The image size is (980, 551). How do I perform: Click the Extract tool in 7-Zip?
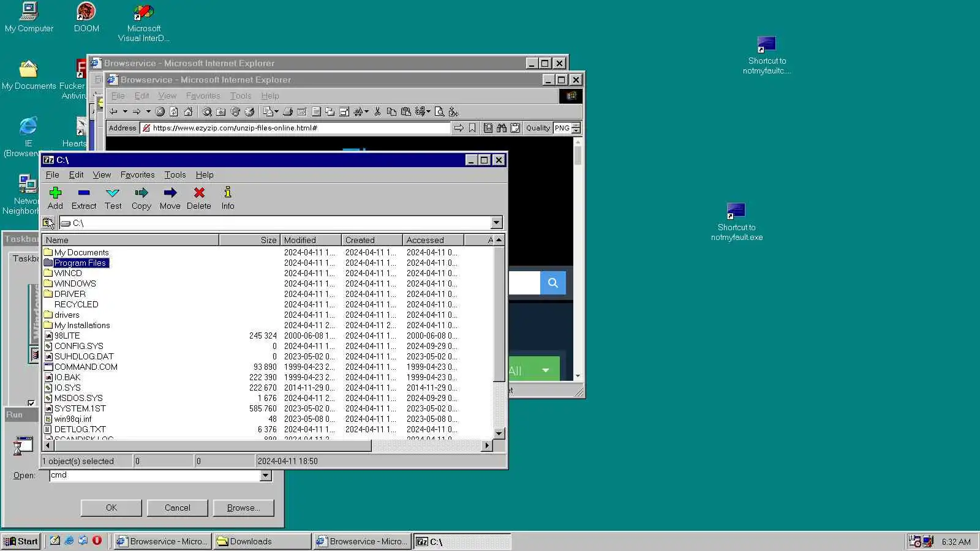point(84,198)
